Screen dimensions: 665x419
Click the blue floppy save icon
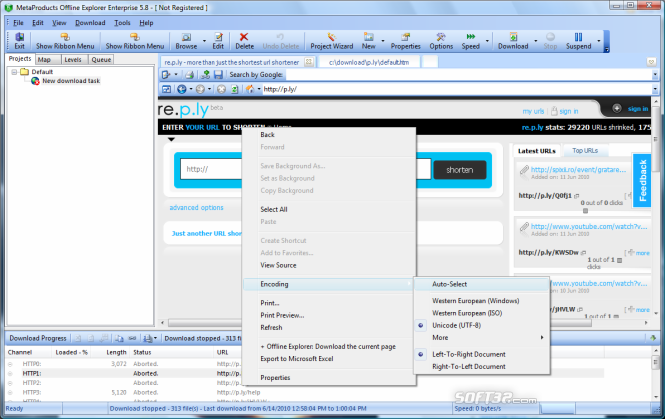point(218,75)
